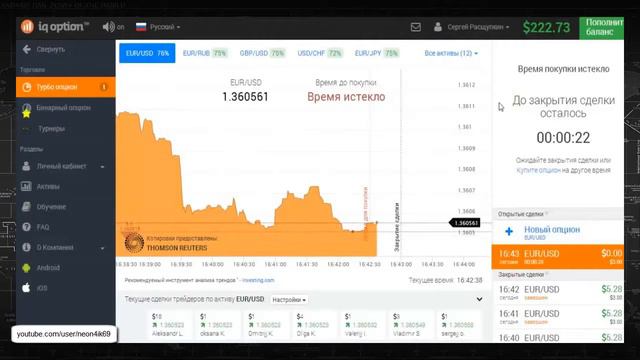
Task: Click the 1.360561 price label on chart axis
Action: point(464,223)
